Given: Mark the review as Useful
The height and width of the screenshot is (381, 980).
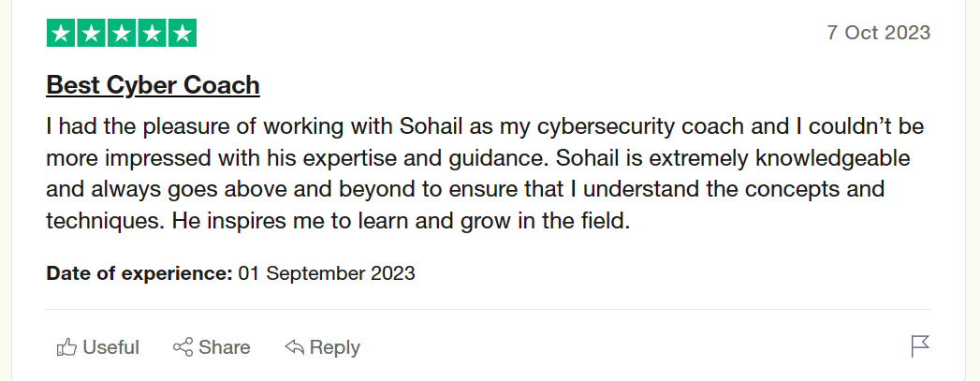Looking at the screenshot, I should click(110, 347).
